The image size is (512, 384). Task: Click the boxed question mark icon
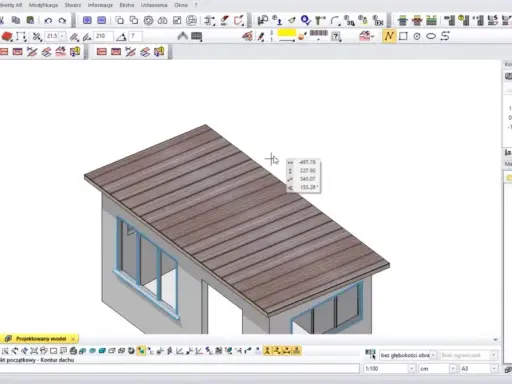[336, 36]
